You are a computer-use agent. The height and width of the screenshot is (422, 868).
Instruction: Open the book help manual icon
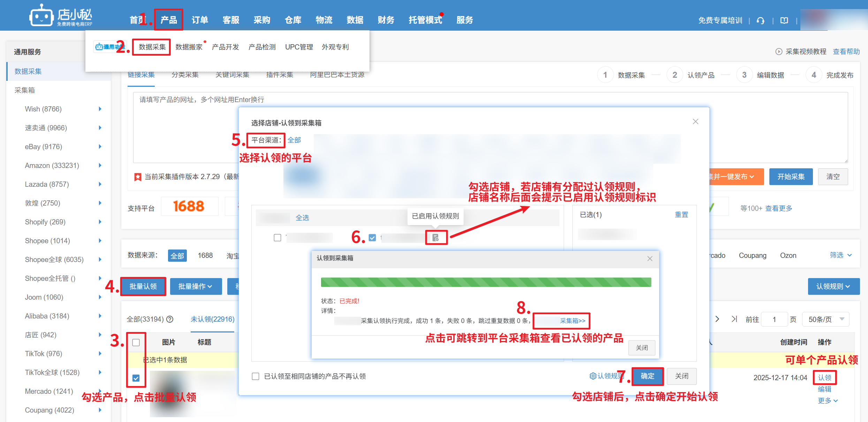point(784,21)
